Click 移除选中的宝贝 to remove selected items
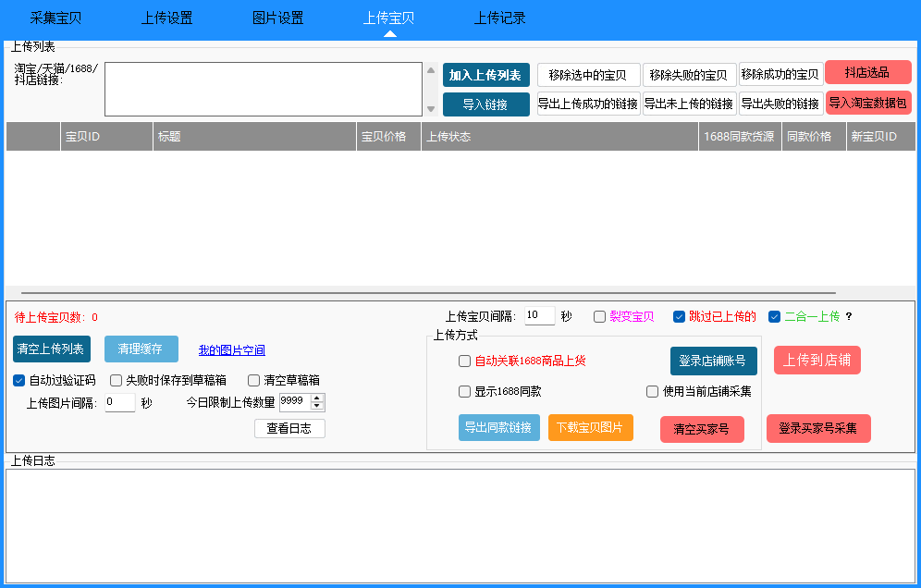This screenshot has height=588, width=921. [586, 75]
